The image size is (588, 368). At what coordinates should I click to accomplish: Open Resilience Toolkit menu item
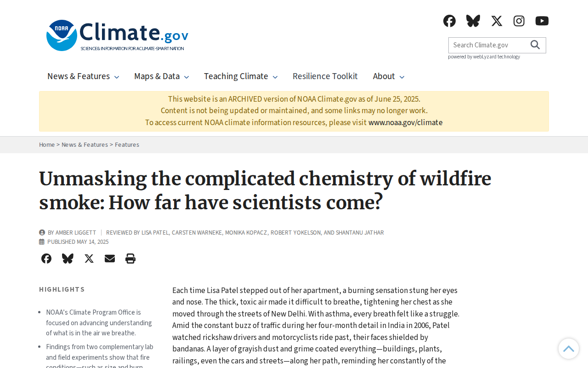click(325, 76)
